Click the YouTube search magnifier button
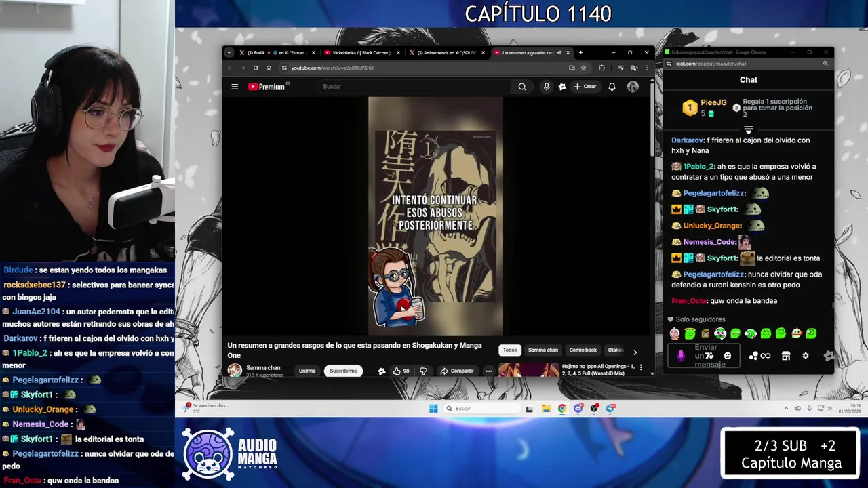Viewport: 868px width, 488px height. tap(522, 87)
